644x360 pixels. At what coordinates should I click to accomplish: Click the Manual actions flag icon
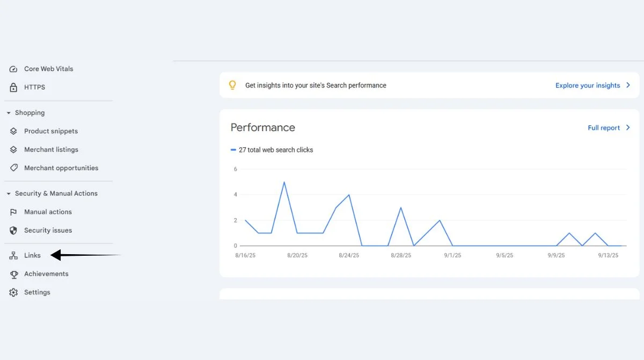click(13, 212)
